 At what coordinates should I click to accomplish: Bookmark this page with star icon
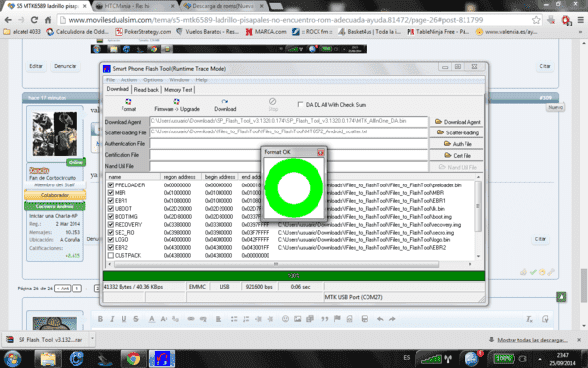tap(536, 20)
